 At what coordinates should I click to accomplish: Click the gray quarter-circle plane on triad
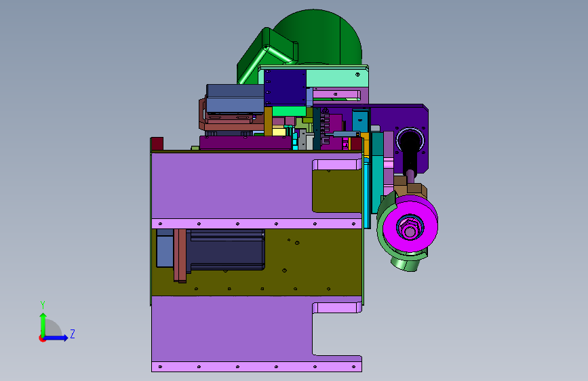(x=52, y=328)
